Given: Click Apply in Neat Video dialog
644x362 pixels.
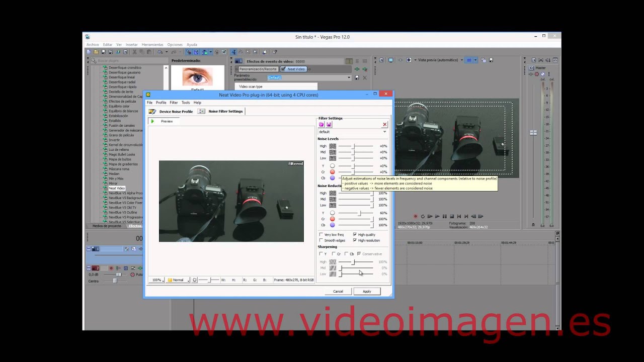Looking at the screenshot, I should [367, 291].
